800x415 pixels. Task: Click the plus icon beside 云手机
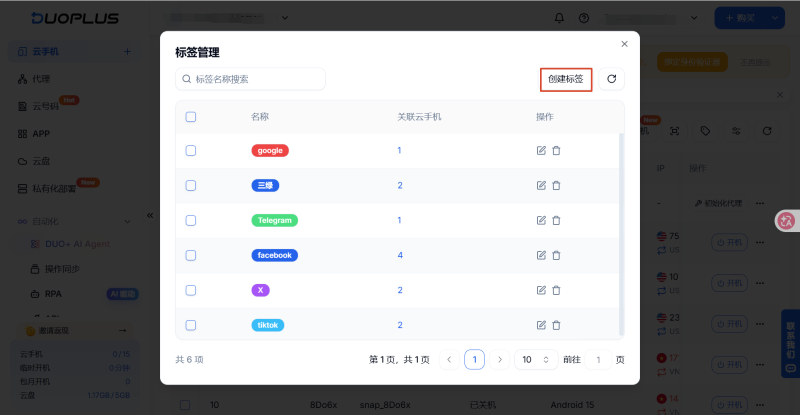click(128, 52)
